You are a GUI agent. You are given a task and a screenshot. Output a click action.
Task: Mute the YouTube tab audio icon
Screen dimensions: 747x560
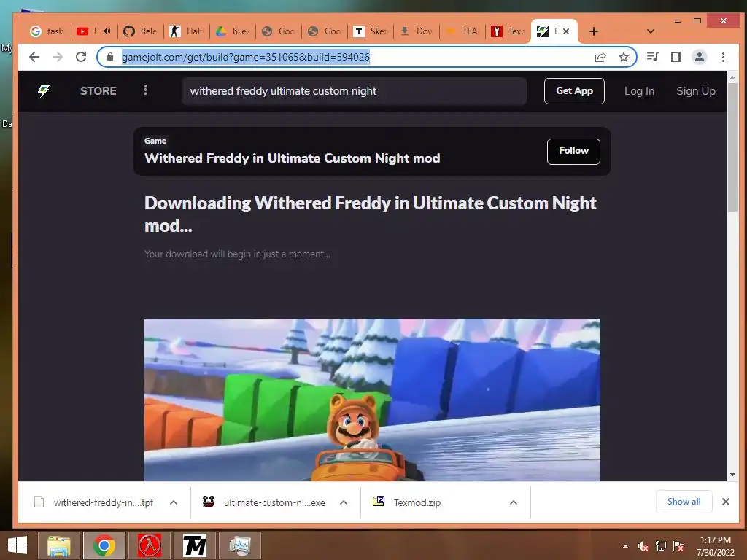point(107,31)
